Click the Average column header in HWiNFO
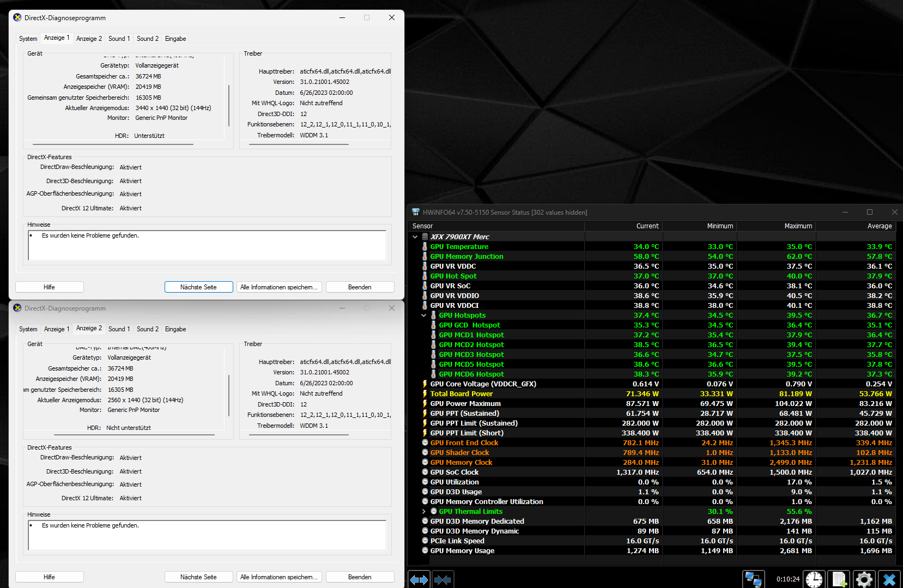Screen dimensions: 903x588 click(855, 226)
